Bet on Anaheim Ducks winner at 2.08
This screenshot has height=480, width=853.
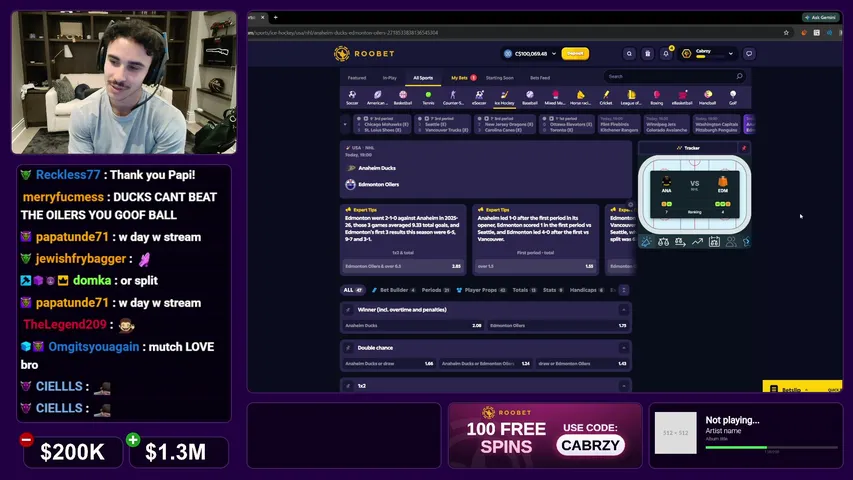point(413,325)
